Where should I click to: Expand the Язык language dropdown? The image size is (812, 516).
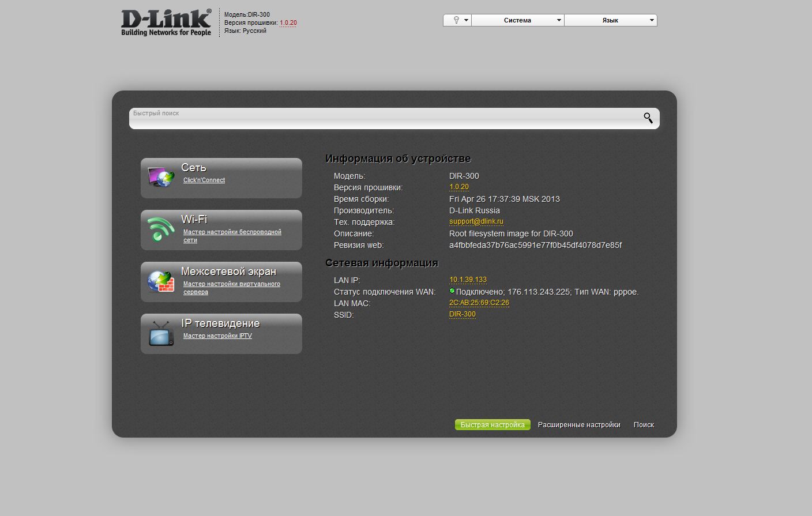point(611,20)
